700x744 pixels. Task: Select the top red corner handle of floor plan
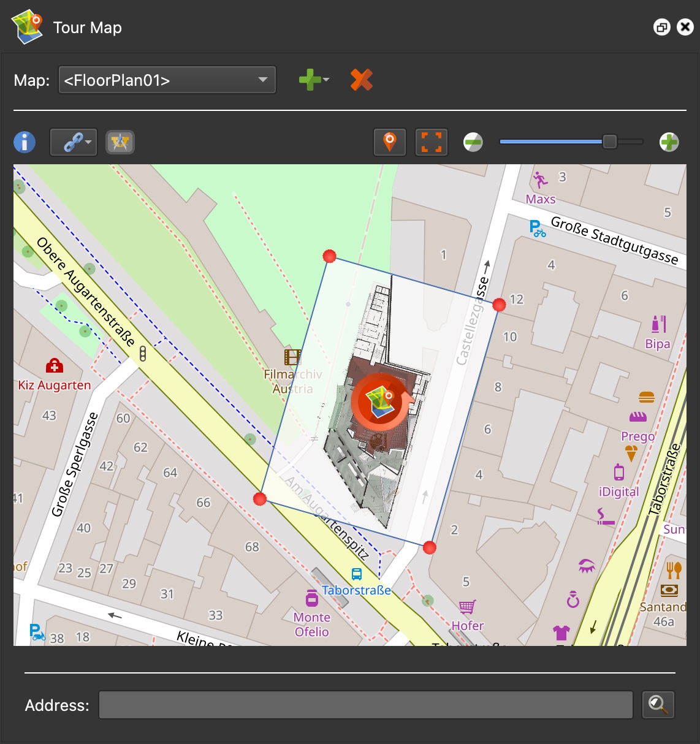(x=329, y=256)
